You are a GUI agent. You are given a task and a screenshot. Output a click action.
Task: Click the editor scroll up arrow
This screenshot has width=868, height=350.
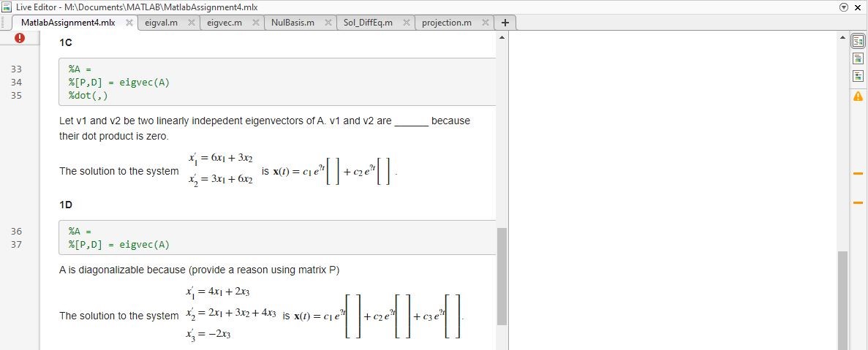(x=502, y=37)
